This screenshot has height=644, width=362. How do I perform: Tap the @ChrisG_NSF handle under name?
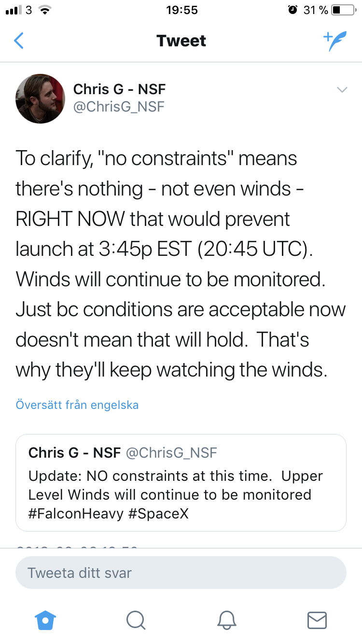pos(119,107)
